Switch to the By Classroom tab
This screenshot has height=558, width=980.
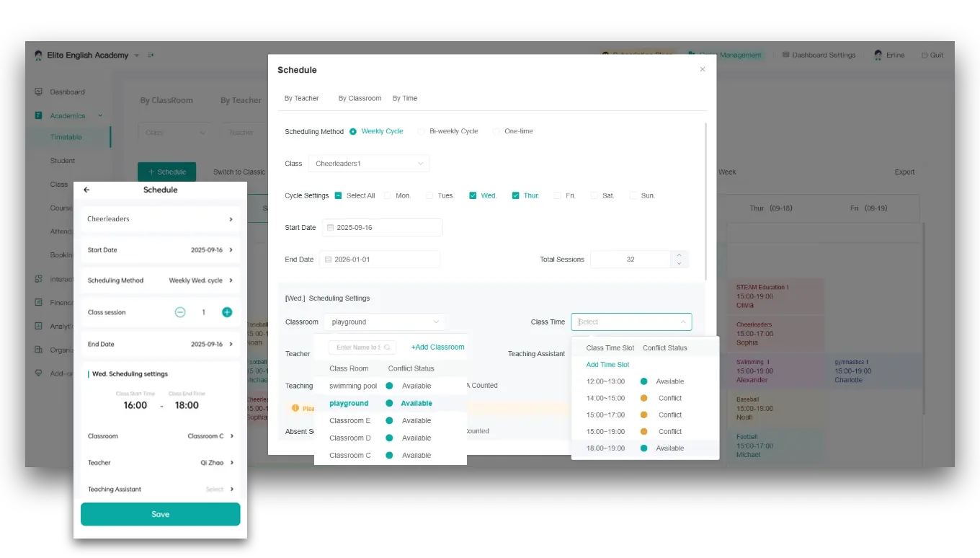(x=360, y=98)
